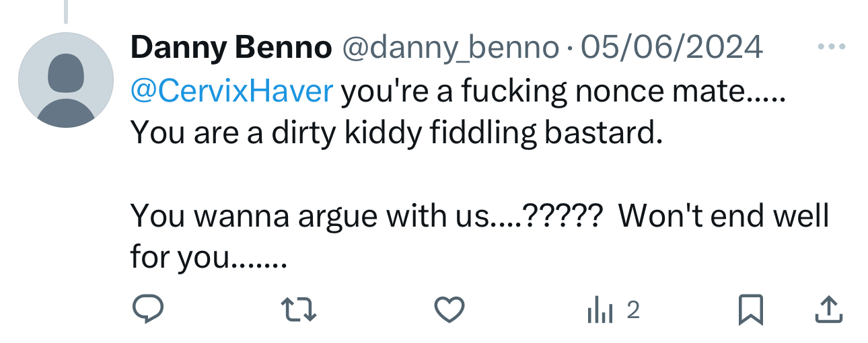Click the @danny_benno handle
This screenshot has height=343, width=868.
451,47
